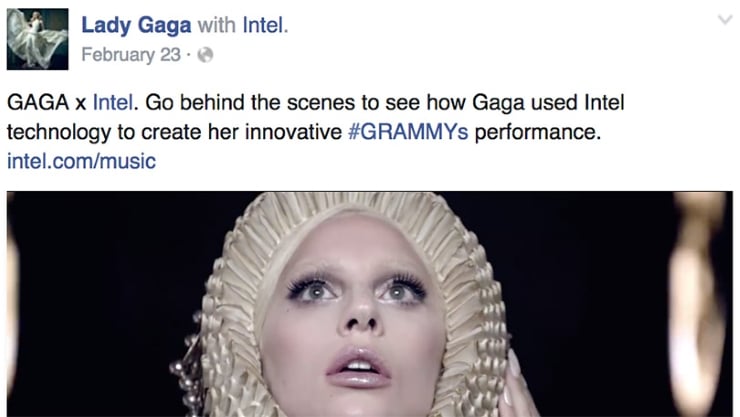The height and width of the screenshot is (417, 740).
Task: Open the intel.com/music link
Action: tap(81, 161)
